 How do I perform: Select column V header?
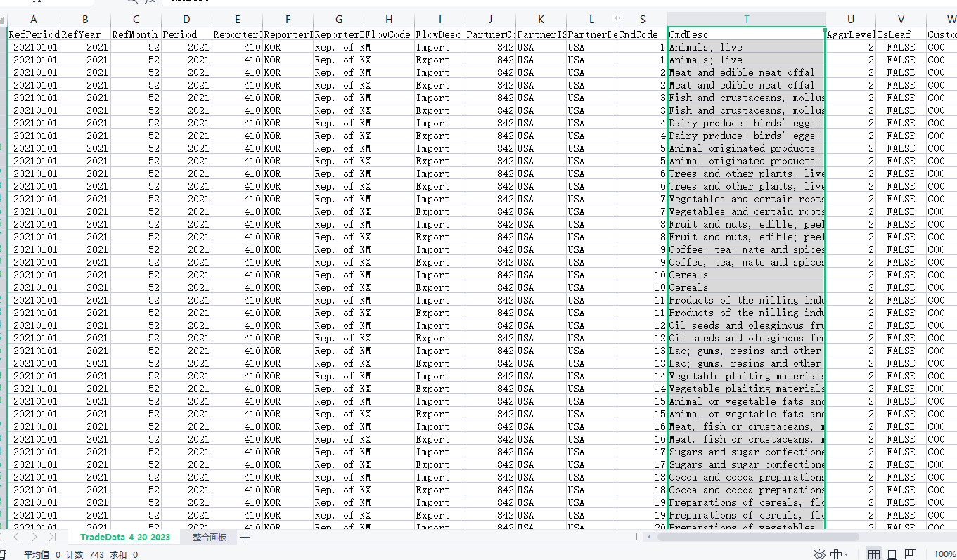coord(901,20)
